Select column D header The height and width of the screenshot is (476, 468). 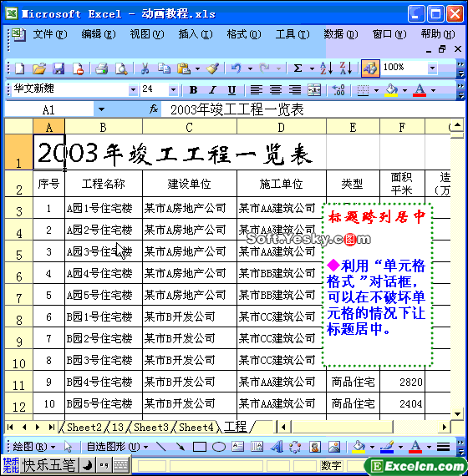(x=282, y=127)
